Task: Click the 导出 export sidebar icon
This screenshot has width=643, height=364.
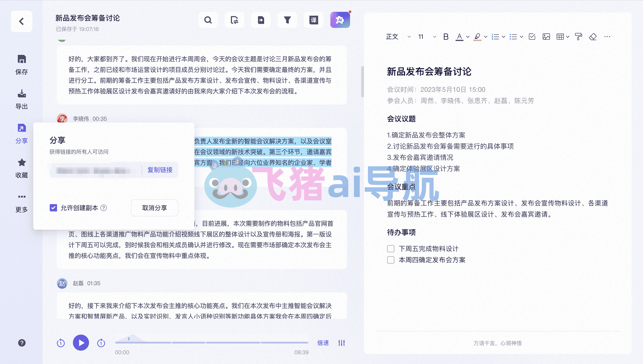Action: (x=22, y=99)
